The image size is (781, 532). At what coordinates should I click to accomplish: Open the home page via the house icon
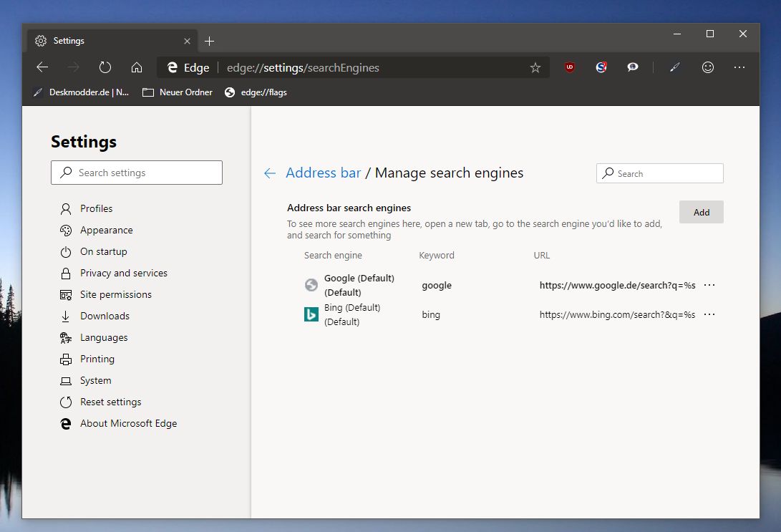point(137,67)
